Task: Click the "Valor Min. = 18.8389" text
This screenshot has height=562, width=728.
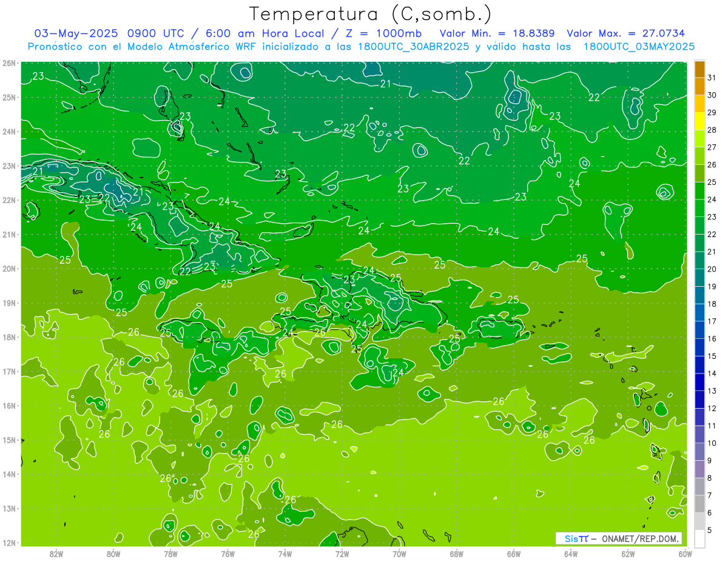Action: click(x=497, y=33)
